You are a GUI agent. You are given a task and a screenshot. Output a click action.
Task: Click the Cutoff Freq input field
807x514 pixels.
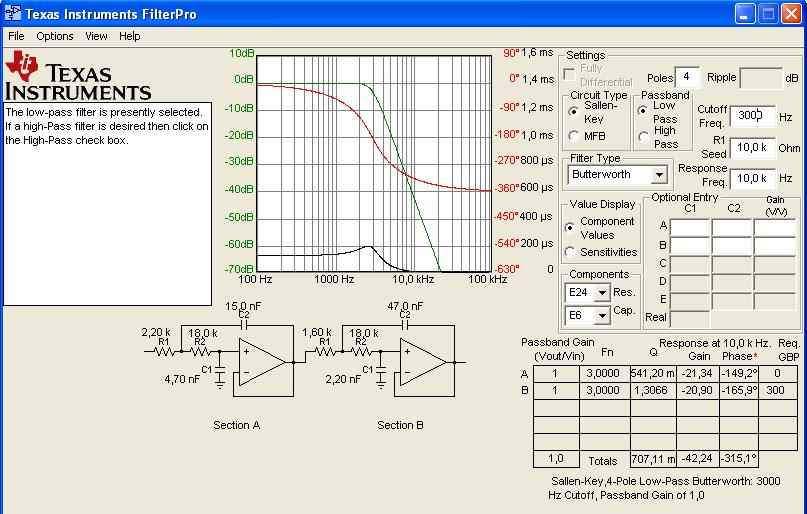click(x=752, y=116)
